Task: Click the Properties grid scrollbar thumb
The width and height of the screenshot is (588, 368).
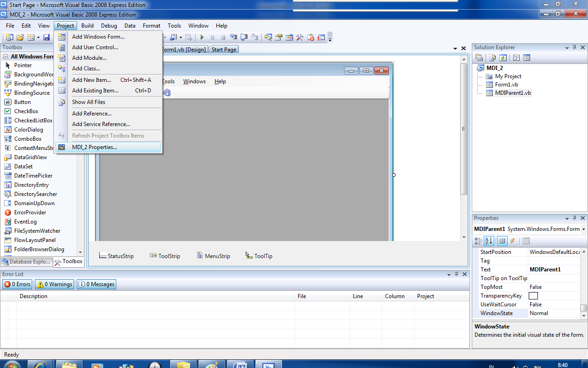Action: 583,308
